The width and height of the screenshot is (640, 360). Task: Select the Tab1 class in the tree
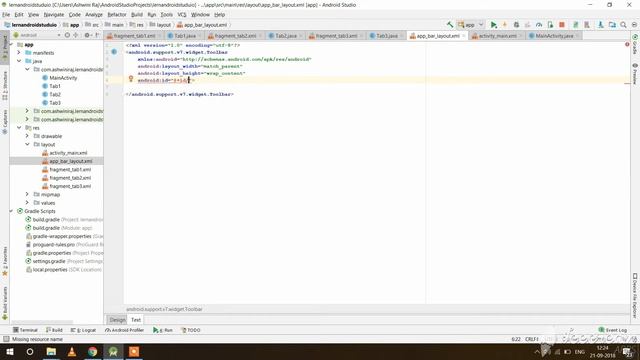click(55, 86)
